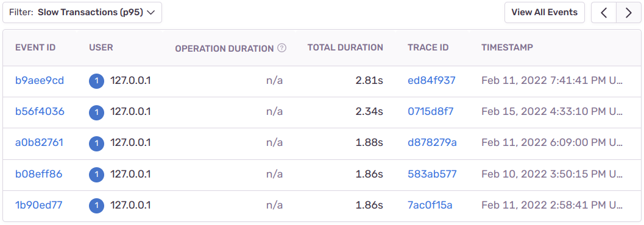Click user avatar badge in b9aee9cd row
Screen dimensions: 644x225
pos(96,81)
